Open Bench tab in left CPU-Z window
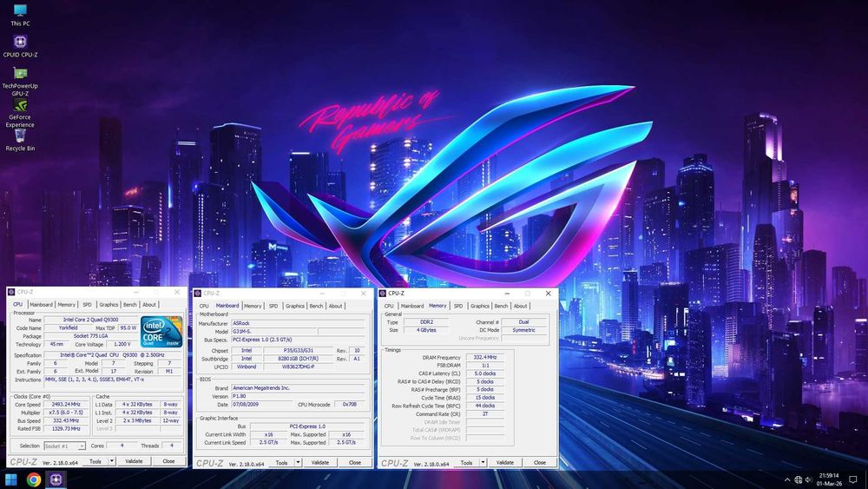868x489 pixels. 129,305
